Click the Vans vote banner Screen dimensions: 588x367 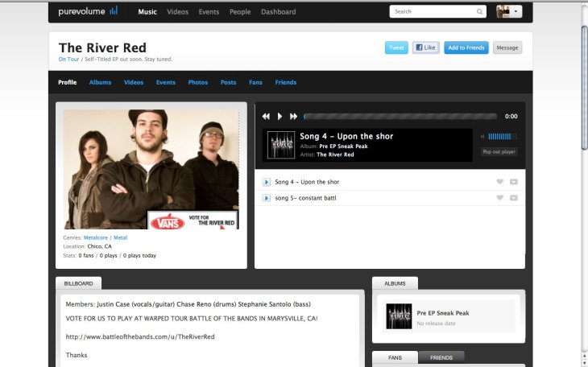(193, 220)
